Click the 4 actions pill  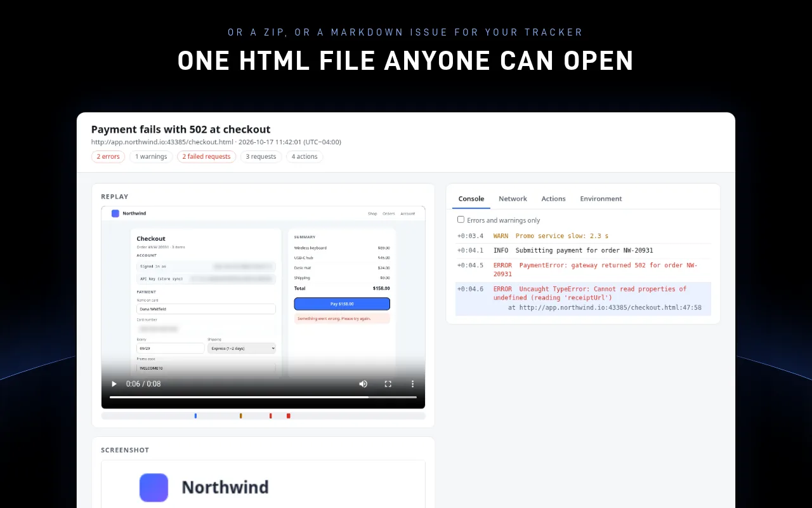coord(304,157)
